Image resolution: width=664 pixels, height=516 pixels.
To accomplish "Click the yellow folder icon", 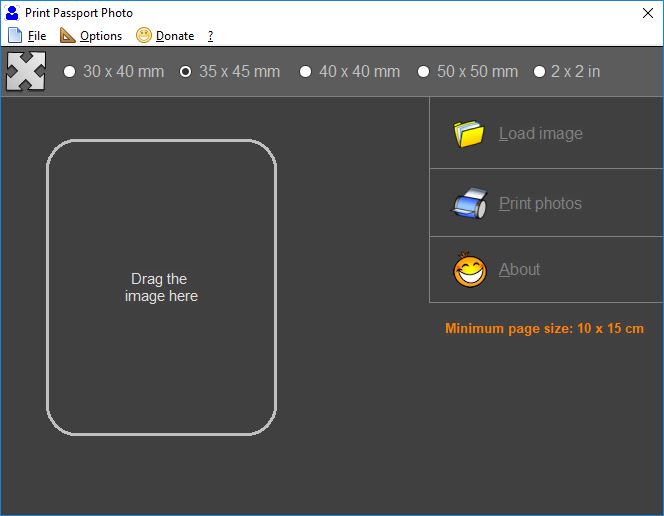I will click(x=468, y=134).
